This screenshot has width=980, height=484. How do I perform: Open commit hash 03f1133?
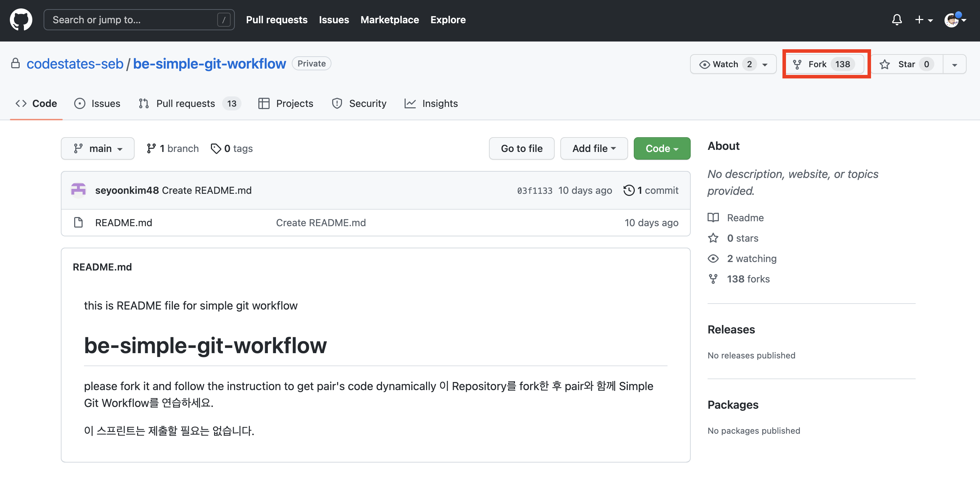[535, 191]
